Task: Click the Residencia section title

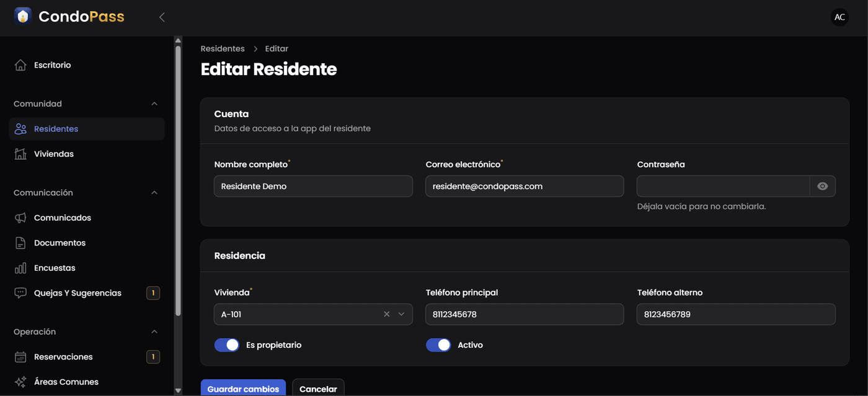Action: [239, 255]
